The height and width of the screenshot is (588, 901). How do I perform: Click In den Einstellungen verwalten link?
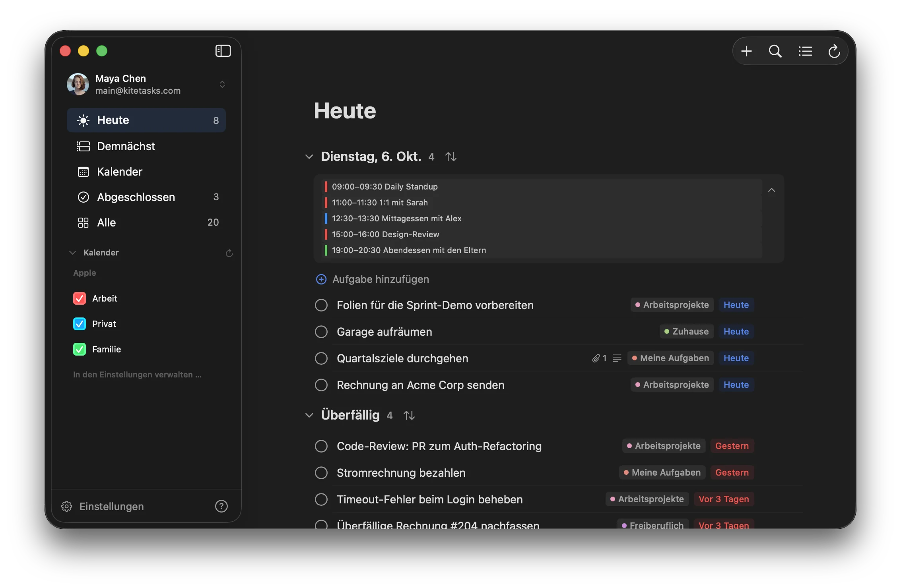pyautogui.click(x=137, y=375)
